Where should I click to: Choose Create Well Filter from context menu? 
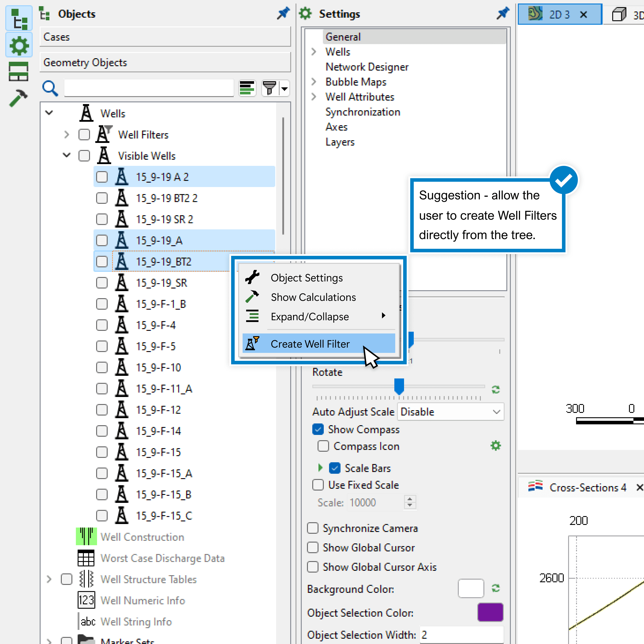click(310, 344)
